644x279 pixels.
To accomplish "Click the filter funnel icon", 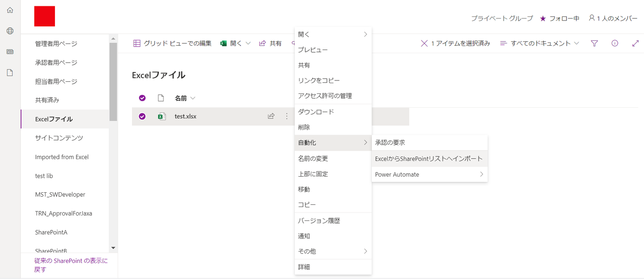I will 594,43.
